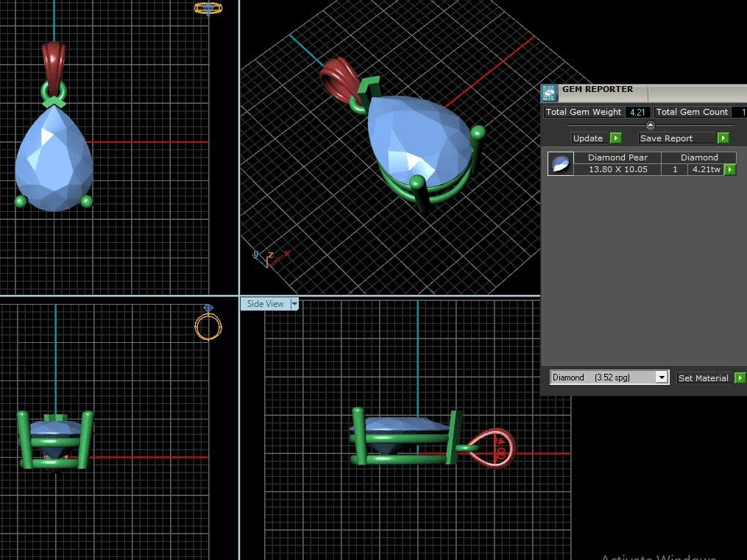Click the green arrow beside Update

615,138
